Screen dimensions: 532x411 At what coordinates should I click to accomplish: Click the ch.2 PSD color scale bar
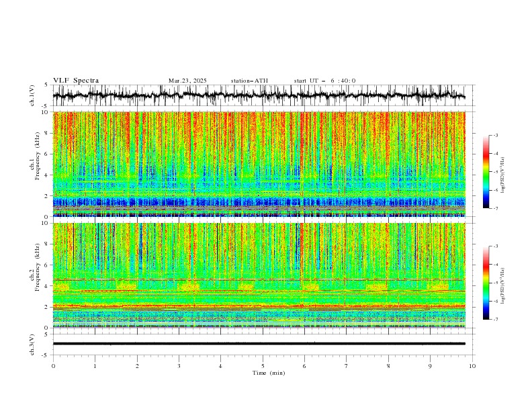pos(486,283)
